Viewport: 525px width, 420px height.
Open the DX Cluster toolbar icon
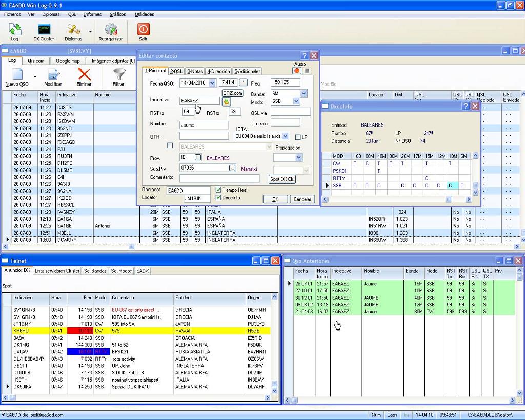(x=44, y=30)
